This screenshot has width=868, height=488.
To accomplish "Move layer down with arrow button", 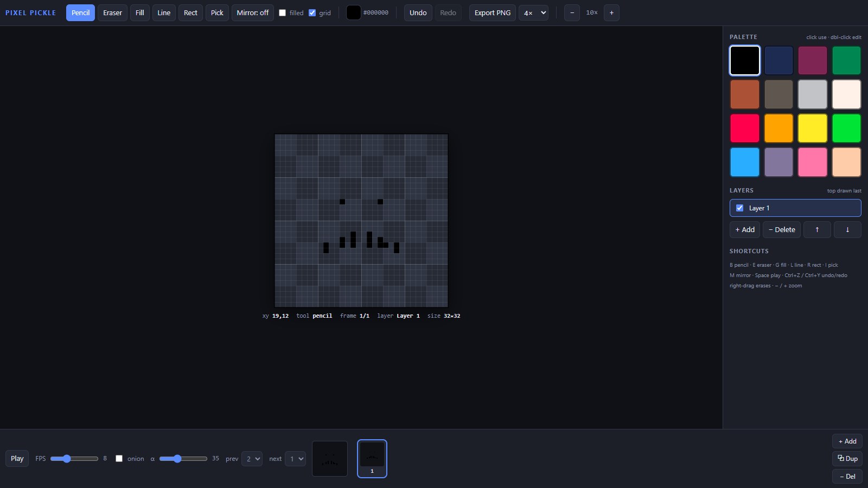I will click(847, 229).
